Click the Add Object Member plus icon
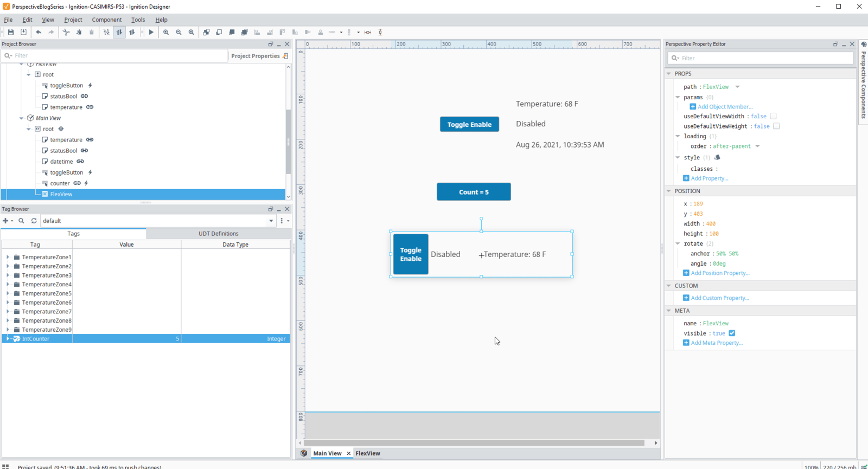 [x=693, y=107]
